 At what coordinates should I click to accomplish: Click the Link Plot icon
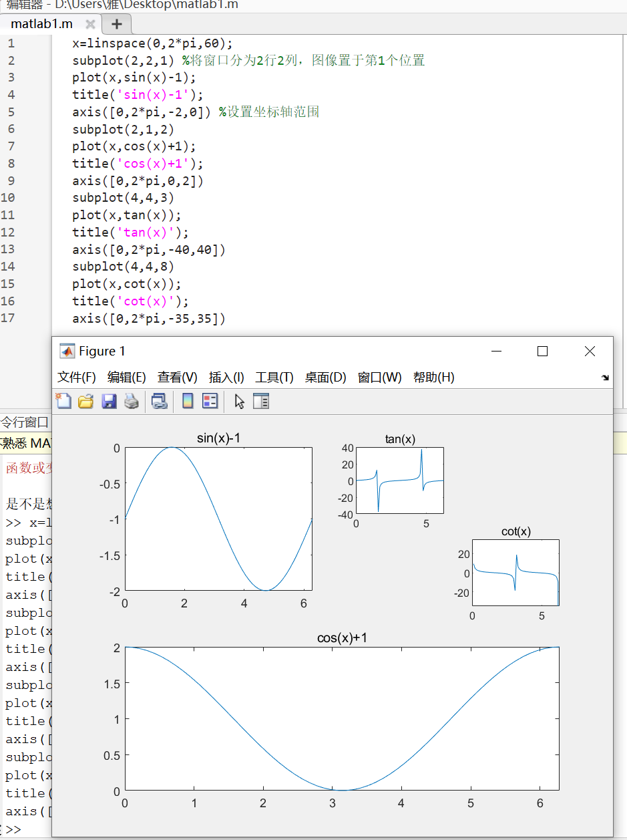(159, 401)
